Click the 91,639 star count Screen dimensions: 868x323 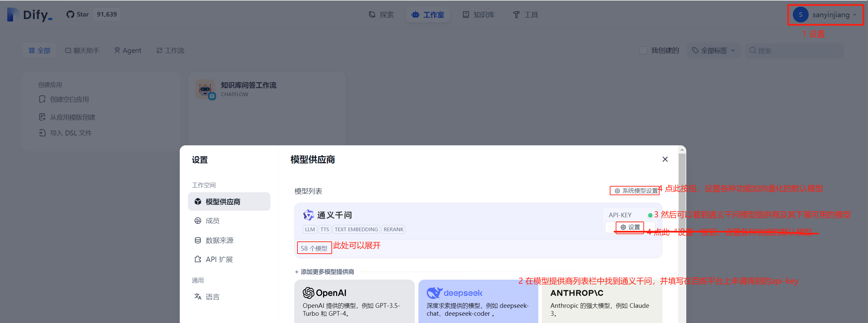coord(107,15)
